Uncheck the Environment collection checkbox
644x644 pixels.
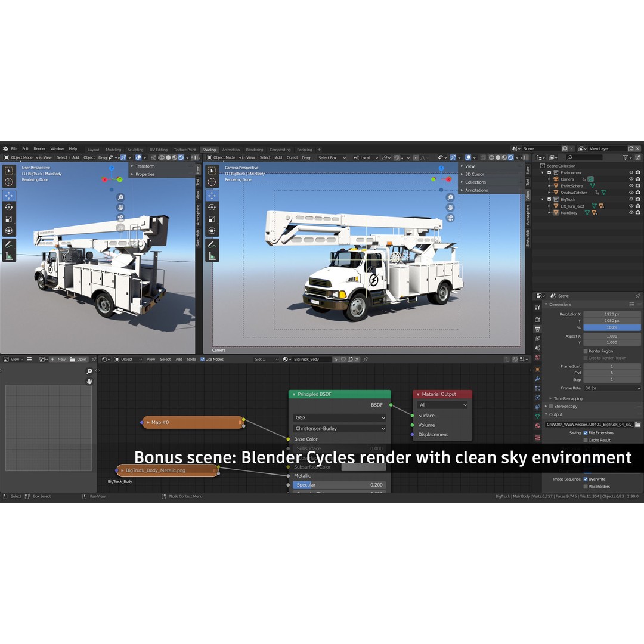549,172
